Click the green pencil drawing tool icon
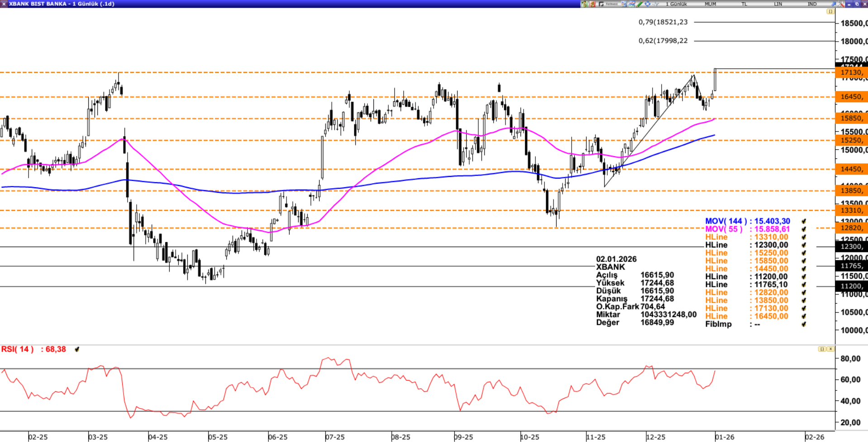Screen dimensions: 868x442 click(639, 4)
